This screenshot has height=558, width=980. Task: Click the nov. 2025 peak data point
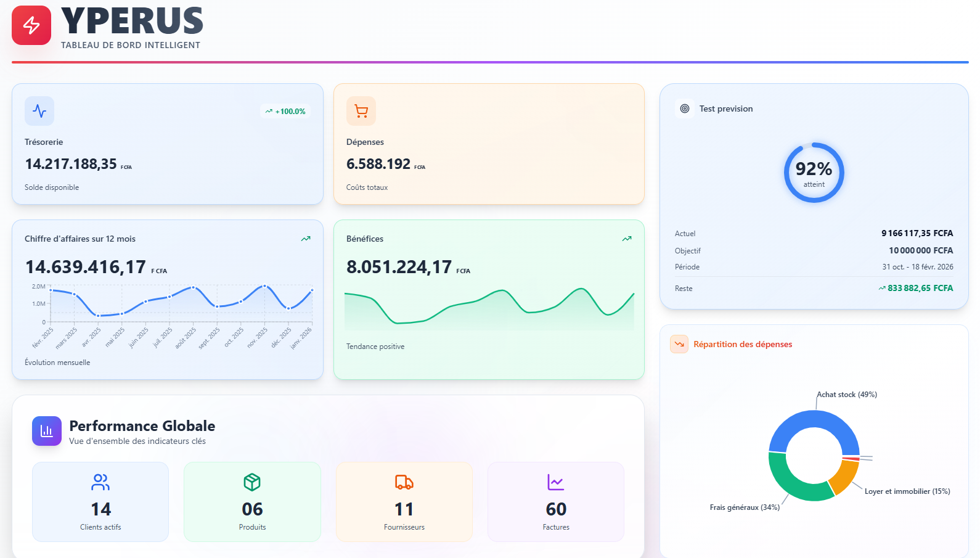pos(264,286)
